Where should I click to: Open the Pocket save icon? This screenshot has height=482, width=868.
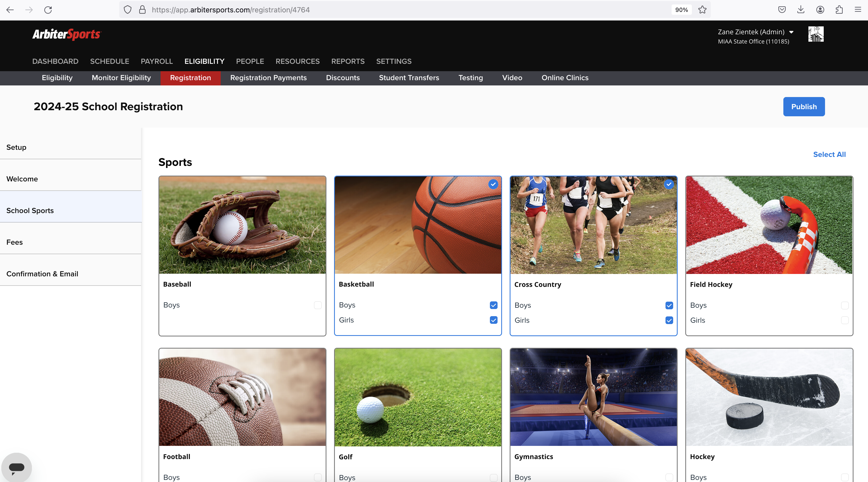tap(782, 10)
